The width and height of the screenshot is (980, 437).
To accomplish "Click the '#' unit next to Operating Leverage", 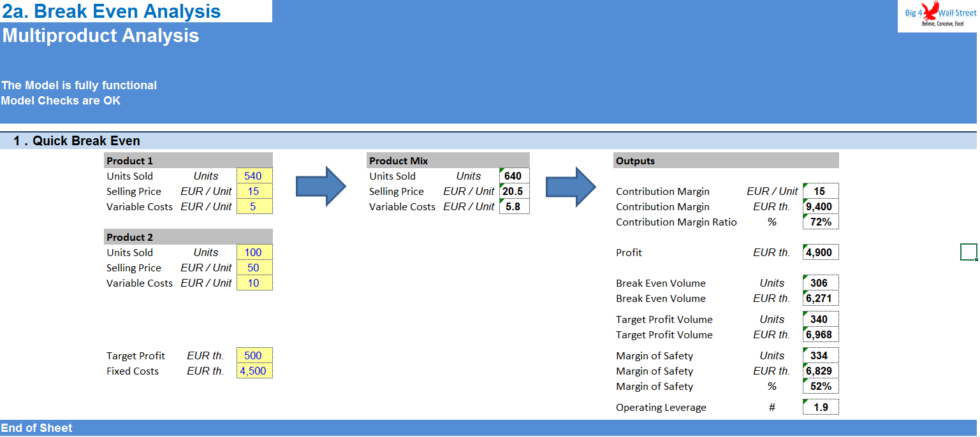I will click(x=772, y=407).
